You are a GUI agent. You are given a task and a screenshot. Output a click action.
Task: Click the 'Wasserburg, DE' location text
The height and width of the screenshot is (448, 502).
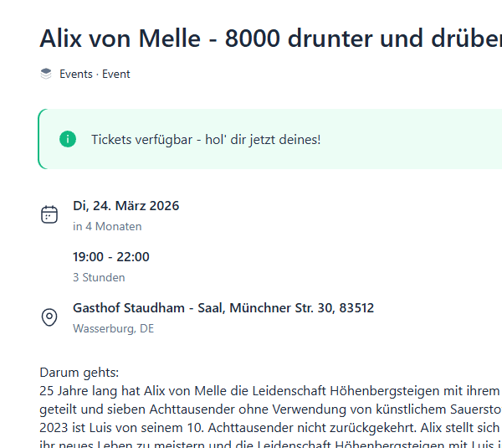[114, 328]
